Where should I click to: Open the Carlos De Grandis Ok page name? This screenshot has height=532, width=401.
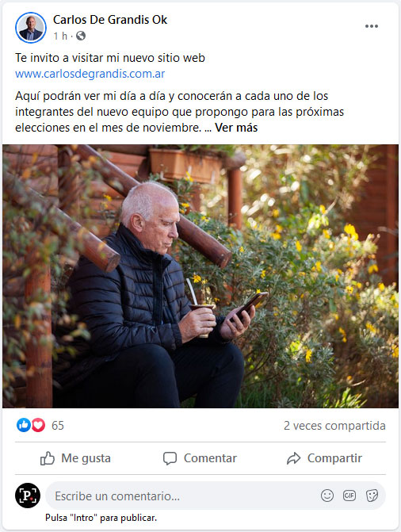point(110,20)
